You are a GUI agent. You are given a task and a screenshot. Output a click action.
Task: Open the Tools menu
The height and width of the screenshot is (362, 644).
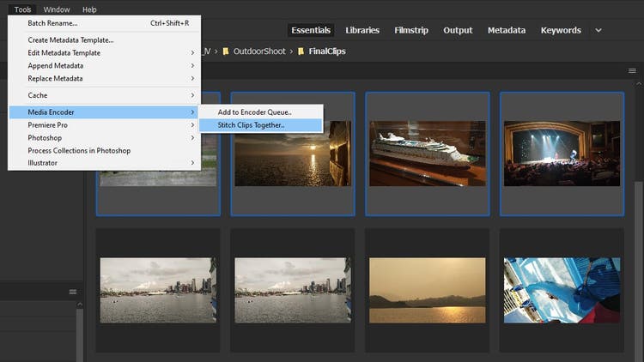pyautogui.click(x=22, y=9)
